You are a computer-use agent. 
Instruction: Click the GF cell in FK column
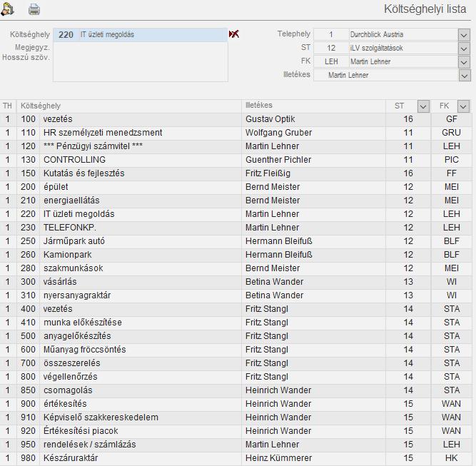pos(452,119)
